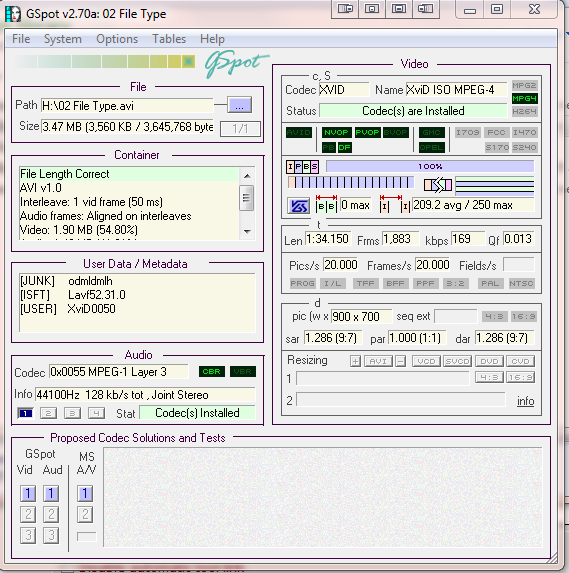Click the I-frame interval icon
569x573 pixels.
tap(395, 204)
